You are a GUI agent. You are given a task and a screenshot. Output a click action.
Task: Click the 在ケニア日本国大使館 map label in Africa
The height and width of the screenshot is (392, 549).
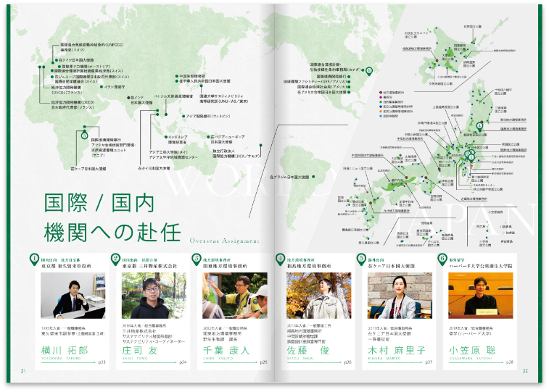[88, 169]
